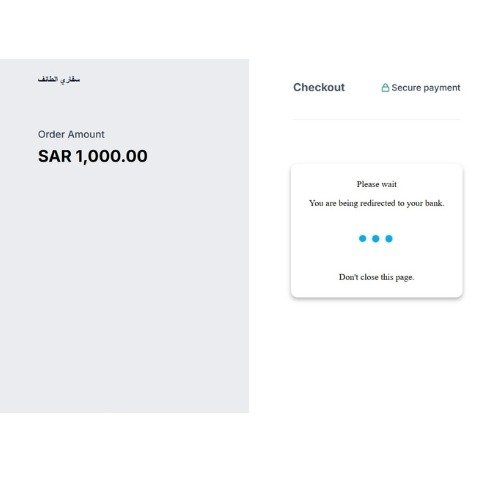Select the Order Amount label
Viewport: 500px width, 500px height.
tap(71, 134)
